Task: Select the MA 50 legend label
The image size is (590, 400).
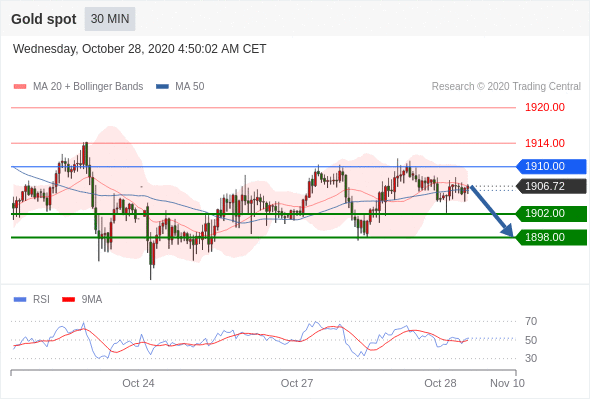Action: click(x=190, y=87)
